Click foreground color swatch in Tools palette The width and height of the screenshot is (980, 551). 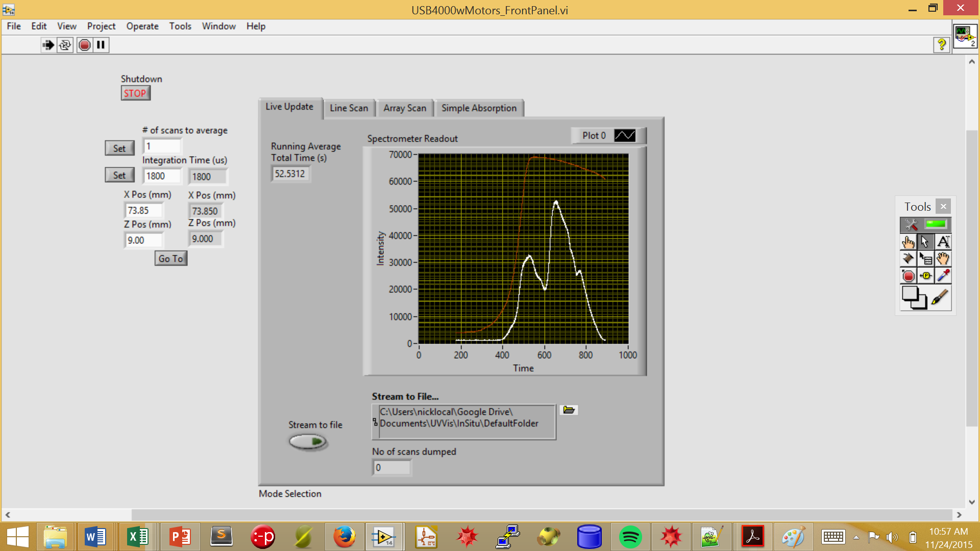(910, 293)
